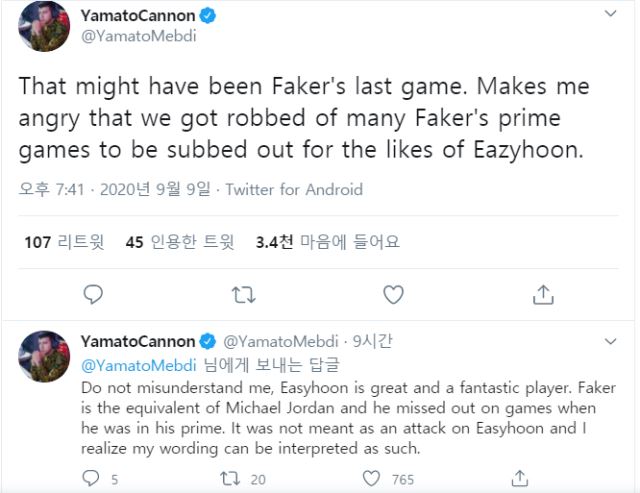
Task: Open the Twitter for Android source link
Action: point(294,189)
